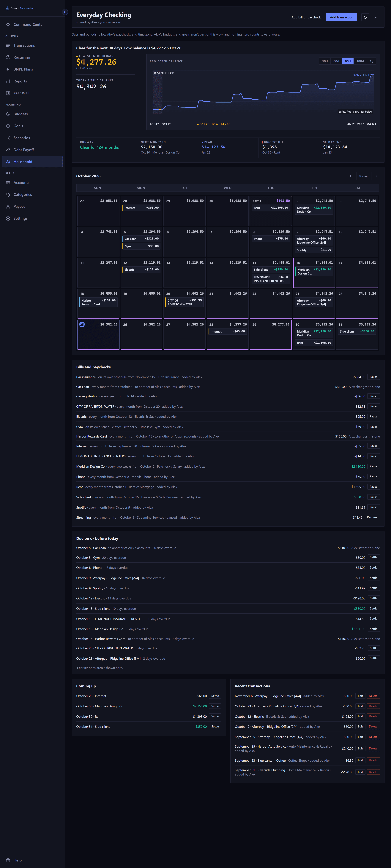Image resolution: width=391 pixels, height=868 pixels.
Task: Open the Payees page
Action: (x=32, y=207)
